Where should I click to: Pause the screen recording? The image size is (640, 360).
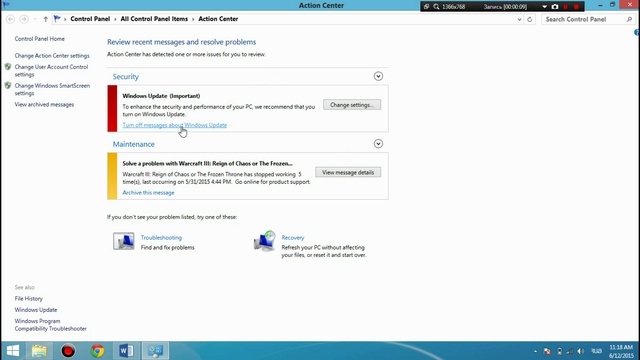click(566, 7)
